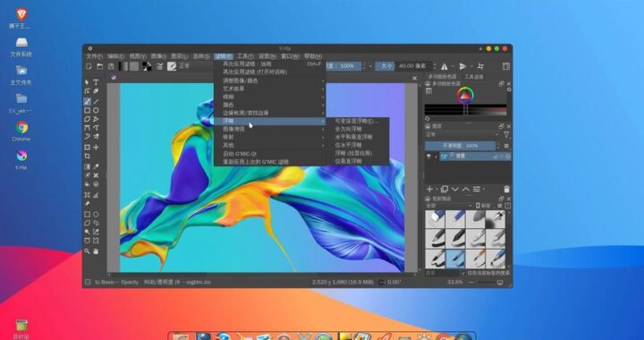Select the Text tool in toolbox
This screenshot has height=340, width=644.
coord(96,82)
